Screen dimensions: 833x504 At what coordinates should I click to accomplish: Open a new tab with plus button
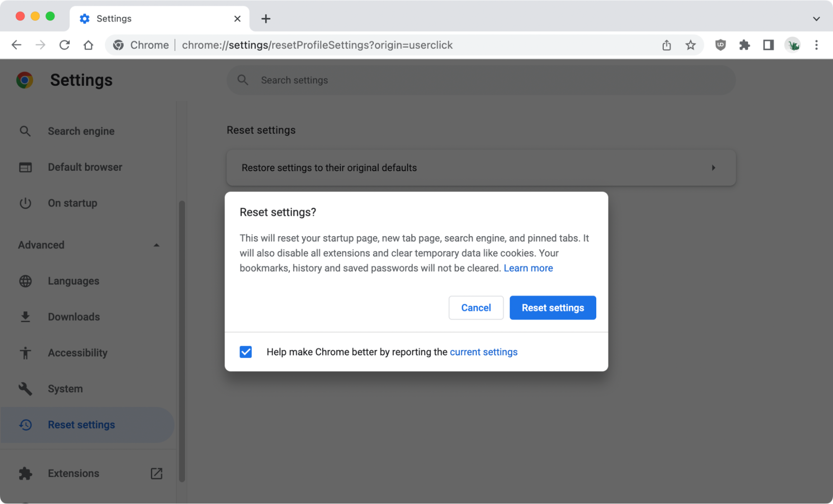click(x=266, y=19)
